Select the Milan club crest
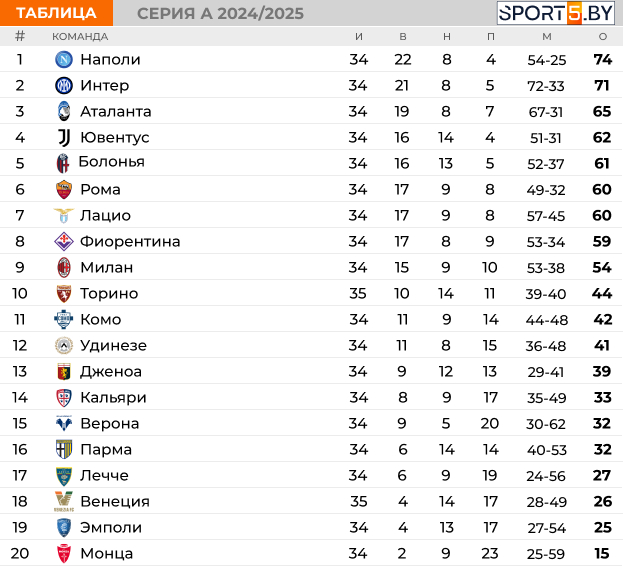The width and height of the screenshot is (623, 566). tap(64, 267)
